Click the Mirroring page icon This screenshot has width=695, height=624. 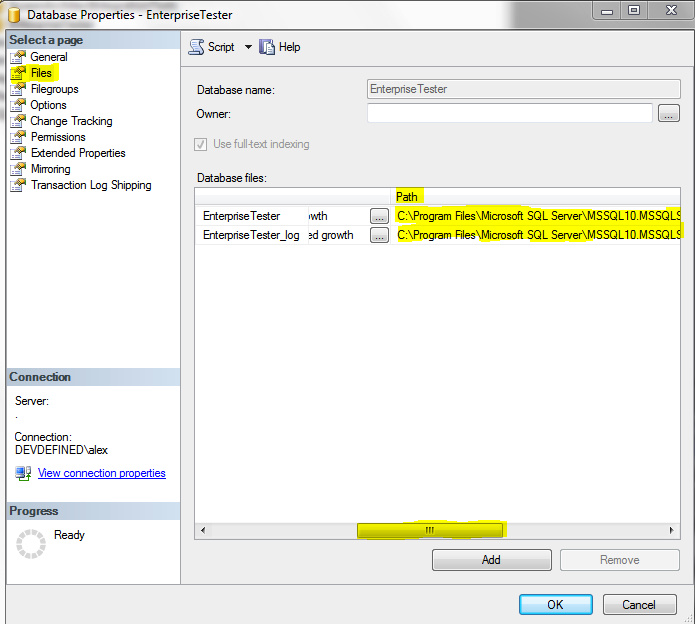18,169
